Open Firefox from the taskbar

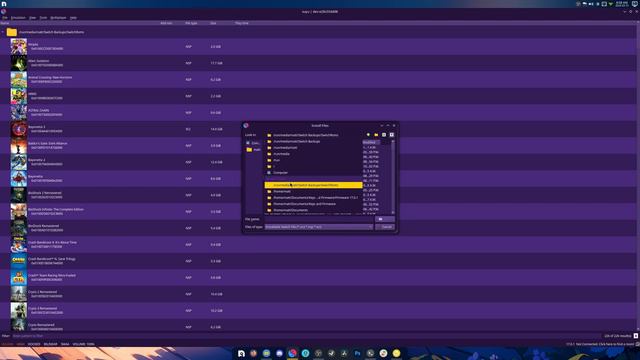[x=253, y=353]
